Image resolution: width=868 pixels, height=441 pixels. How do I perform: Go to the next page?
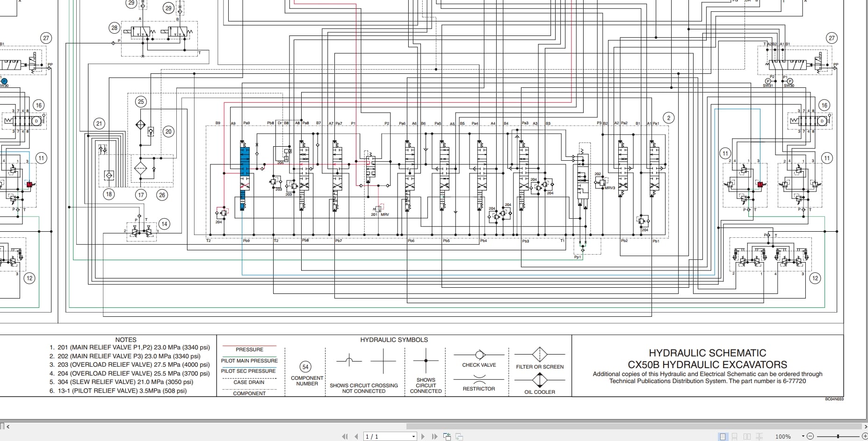point(423,436)
